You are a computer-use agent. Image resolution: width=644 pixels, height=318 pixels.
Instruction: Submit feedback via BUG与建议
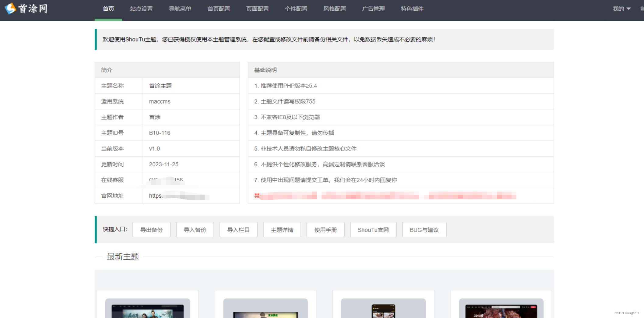pyautogui.click(x=424, y=229)
